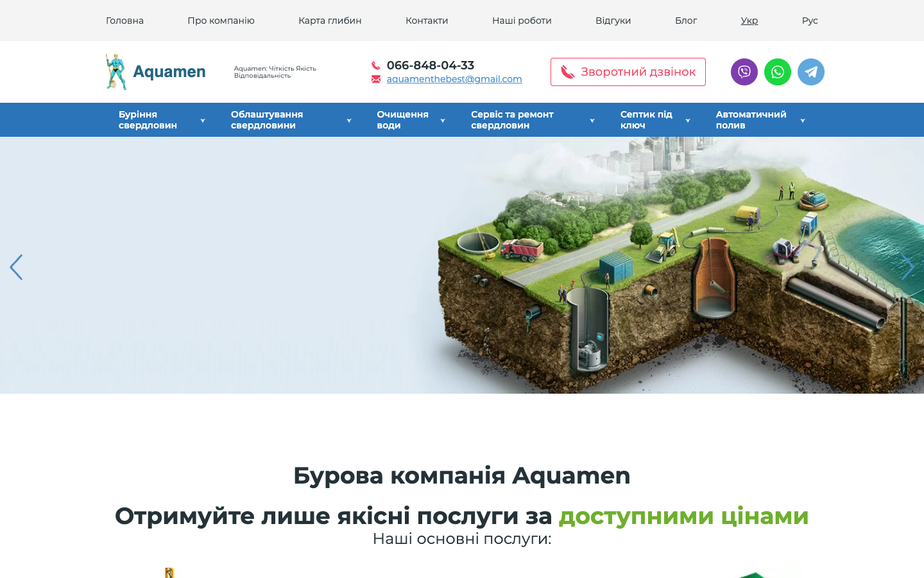The width and height of the screenshot is (924, 578).
Task: Switch language to Укр
Action: tap(749, 21)
